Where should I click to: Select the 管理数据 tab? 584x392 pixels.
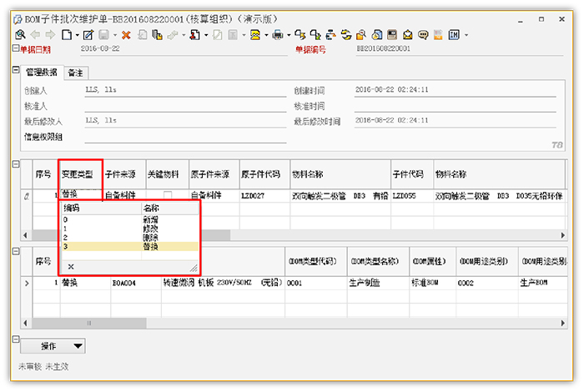click(43, 73)
